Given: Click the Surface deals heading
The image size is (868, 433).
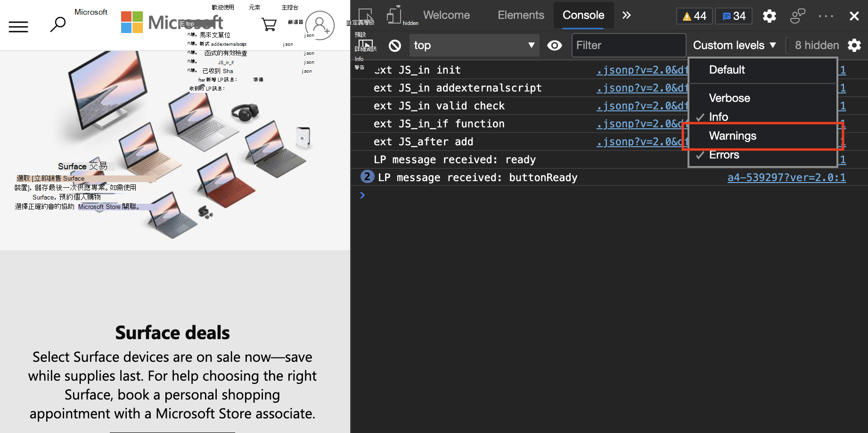Looking at the screenshot, I should point(172,333).
